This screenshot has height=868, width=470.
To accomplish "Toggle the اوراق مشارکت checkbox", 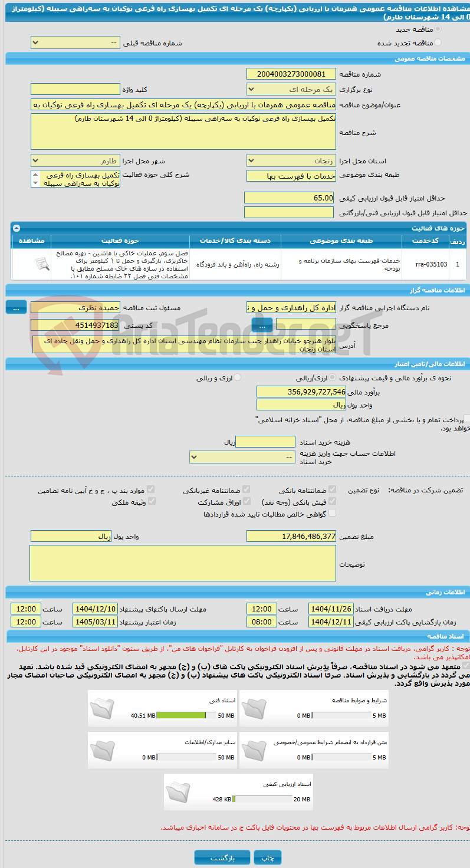I will tap(246, 501).
